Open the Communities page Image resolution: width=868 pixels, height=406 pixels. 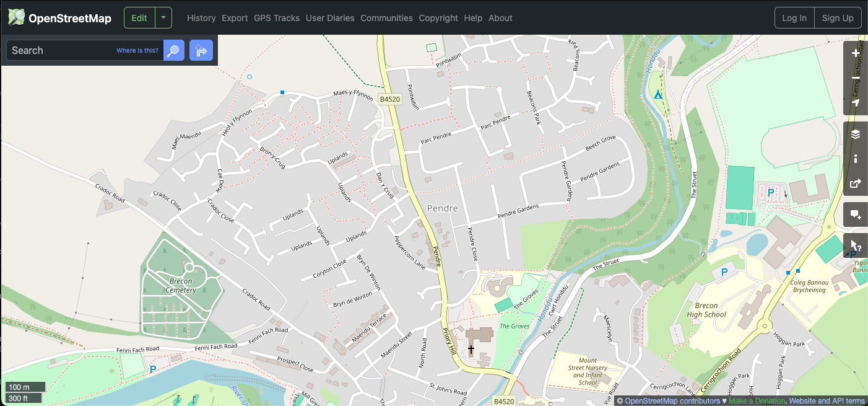[x=386, y=18]
